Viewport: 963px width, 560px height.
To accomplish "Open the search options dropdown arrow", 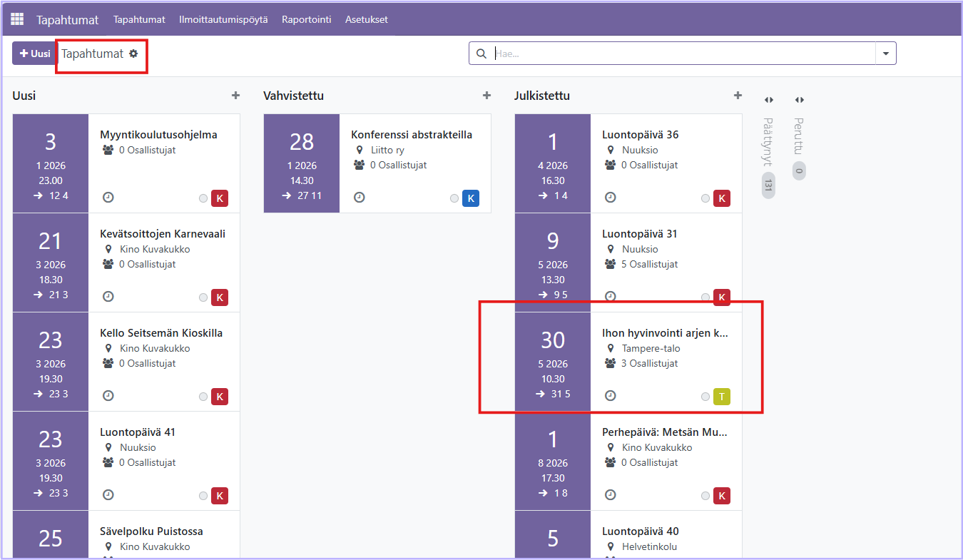I will tap(885, 54).
